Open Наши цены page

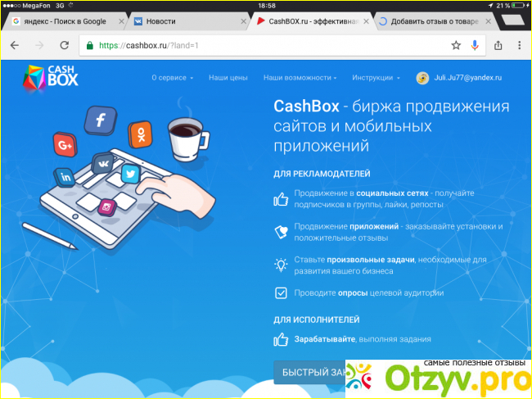click(228, 78)
